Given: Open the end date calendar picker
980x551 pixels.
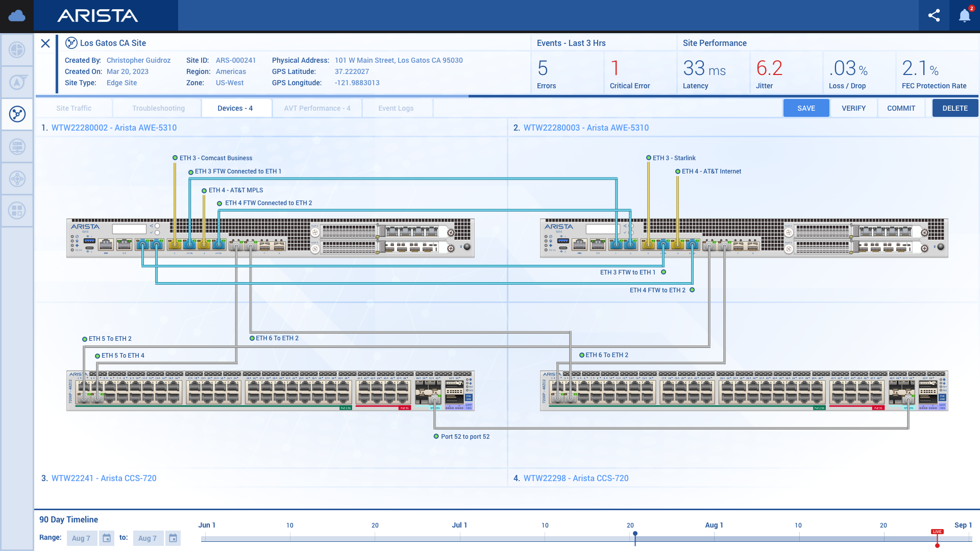Looking at the screenshot, I should pos(173,538).
